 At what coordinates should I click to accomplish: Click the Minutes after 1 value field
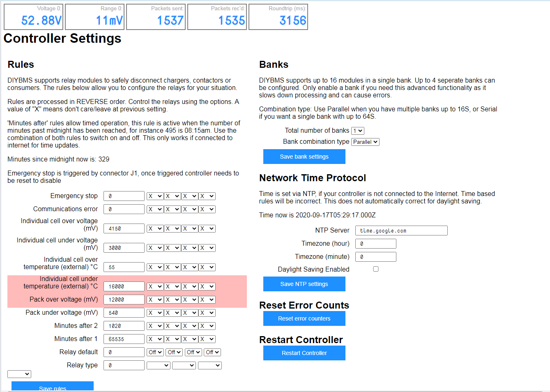point(124,339)
